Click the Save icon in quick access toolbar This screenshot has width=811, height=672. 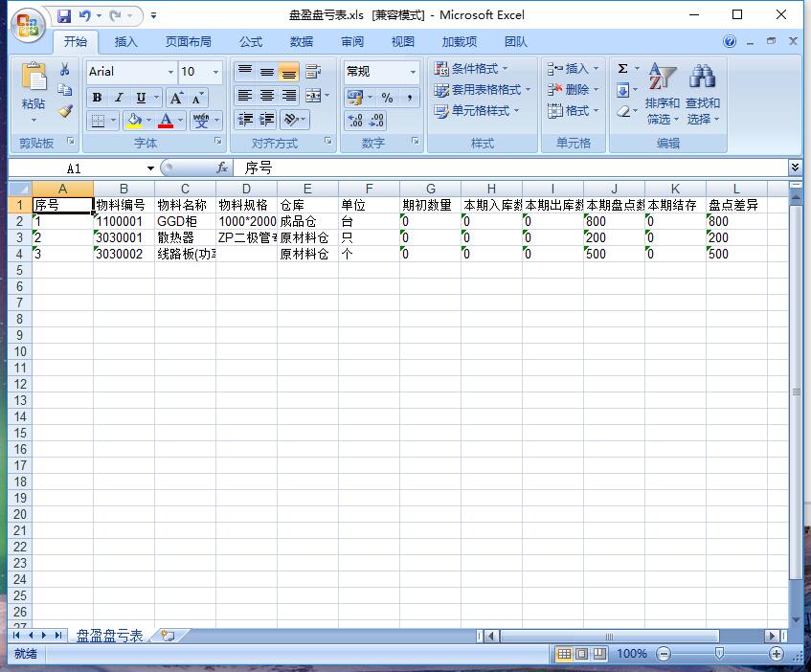[64, 15]
